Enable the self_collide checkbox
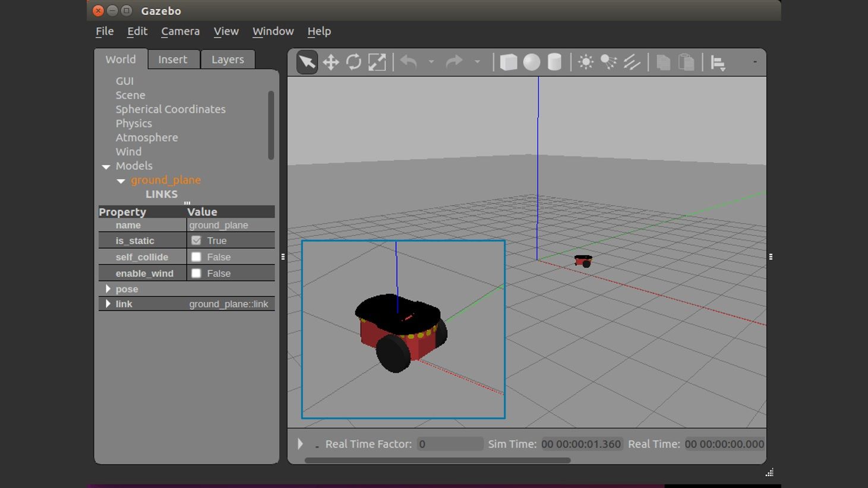This screenshot has width=868, height=488. [x=197, y=256]
